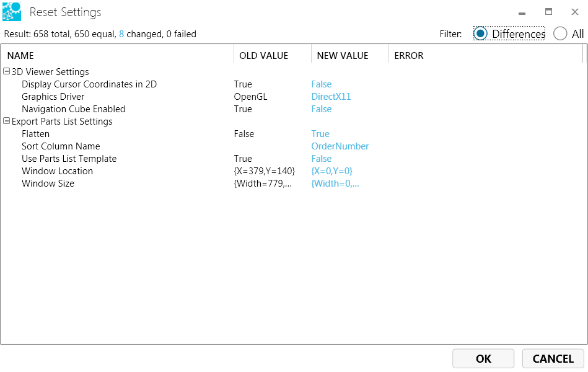The height and width of the screenshot is (372, 588).
Task: Select the Graphics Driver row
Action: click(53, 97)
